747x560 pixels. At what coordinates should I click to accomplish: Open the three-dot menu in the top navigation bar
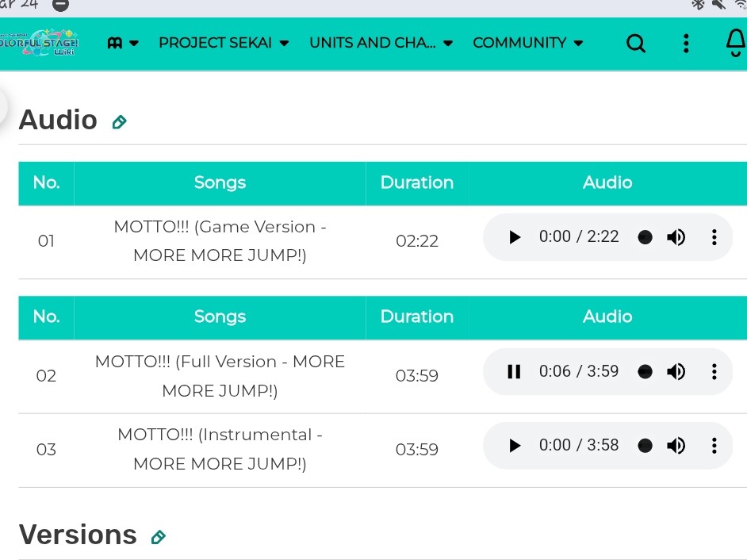click(x=685, y=44)
